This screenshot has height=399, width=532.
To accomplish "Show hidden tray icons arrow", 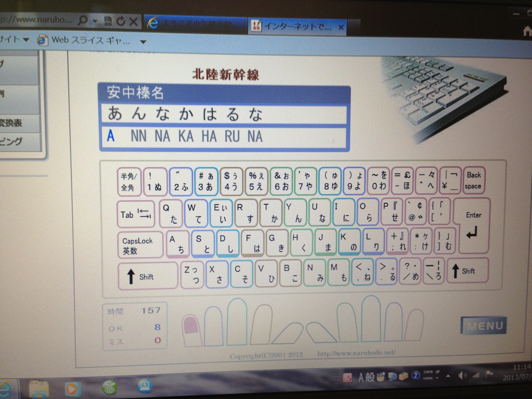I will click(448, 376).
